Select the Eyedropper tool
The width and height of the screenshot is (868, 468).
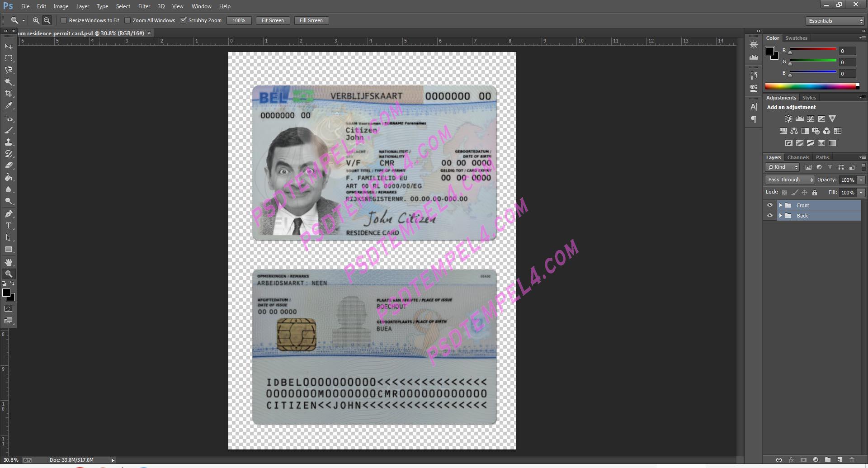coord(9,106)
